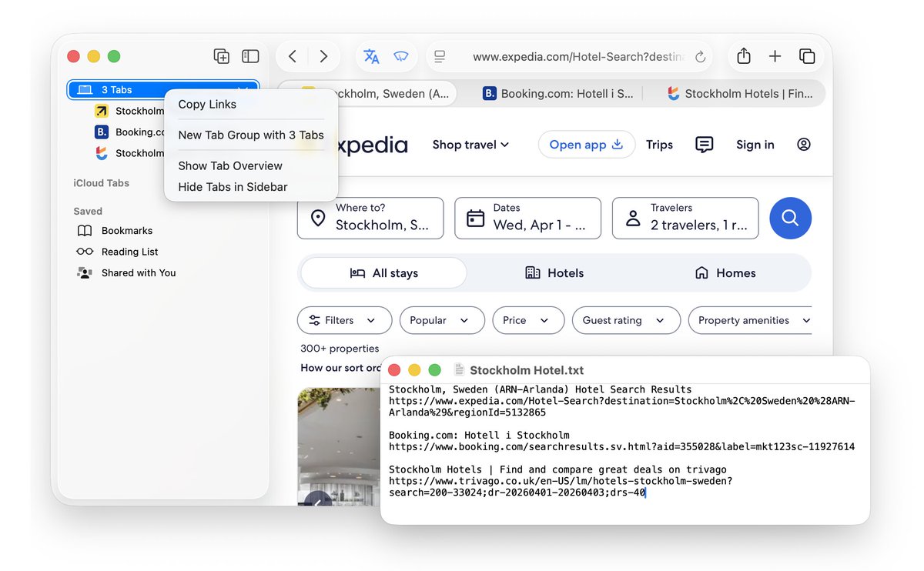Select the Expedia Stockholm tab in sidebar
The height and width of the screenshot is (571, 924).
pyautogui.click(x=129, y=111)
